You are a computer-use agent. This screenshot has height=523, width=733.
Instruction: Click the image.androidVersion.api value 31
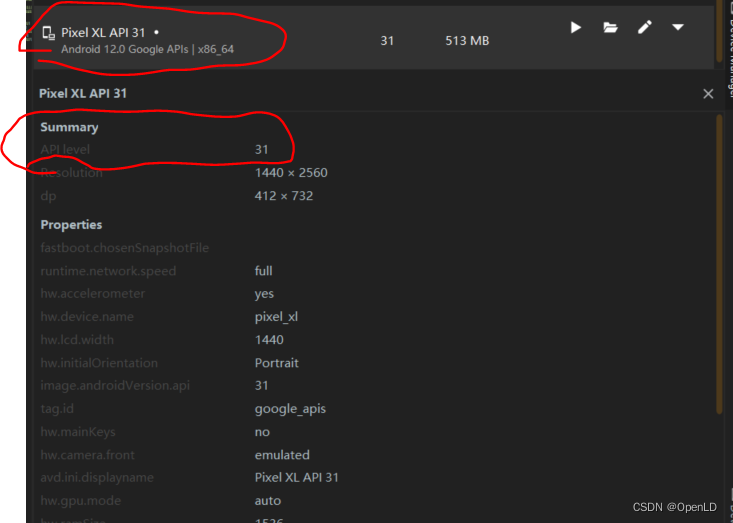261,386
